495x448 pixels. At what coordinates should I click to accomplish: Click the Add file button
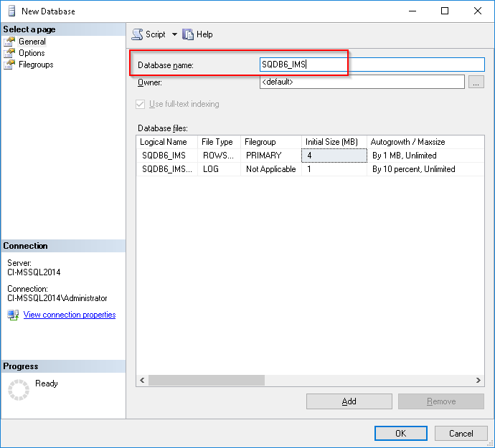pos(349,401)
